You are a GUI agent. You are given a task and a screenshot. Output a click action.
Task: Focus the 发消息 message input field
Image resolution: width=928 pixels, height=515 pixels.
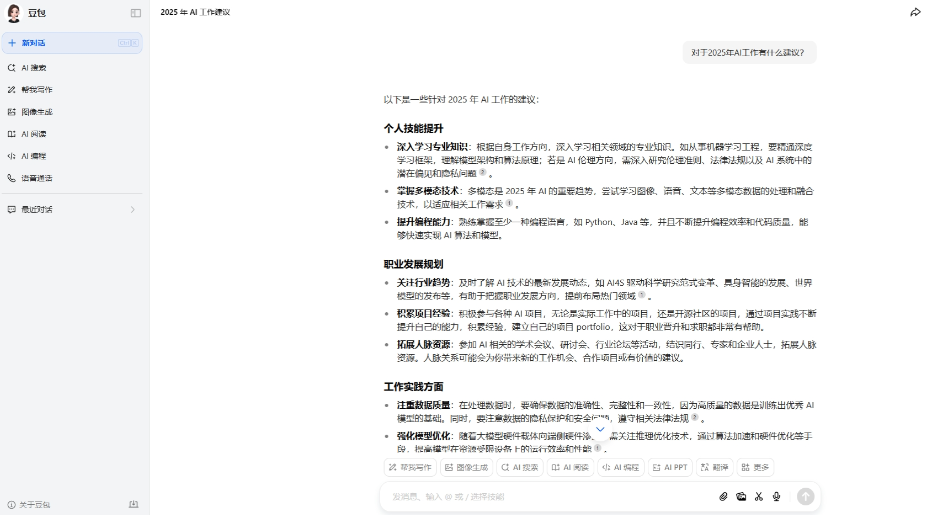[x=550, y=497]
